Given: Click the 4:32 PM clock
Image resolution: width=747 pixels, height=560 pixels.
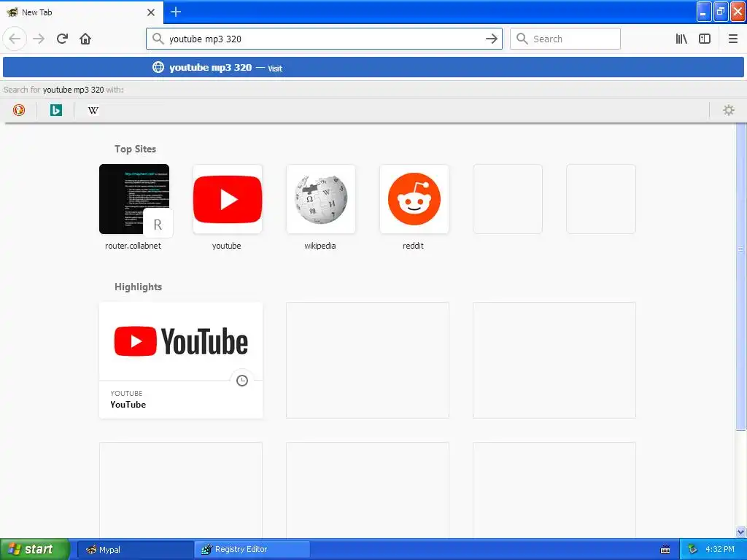Looking at the screenshot, I should click(720, 549).
